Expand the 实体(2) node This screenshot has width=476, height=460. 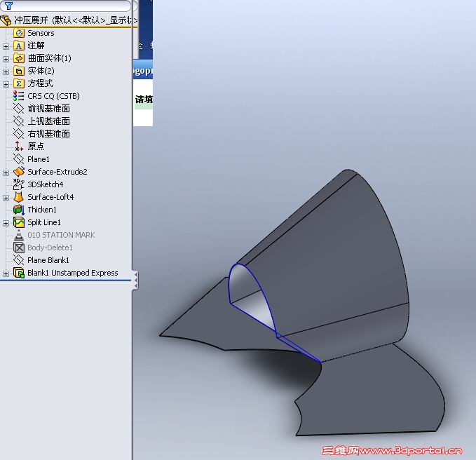pos(6,72)
